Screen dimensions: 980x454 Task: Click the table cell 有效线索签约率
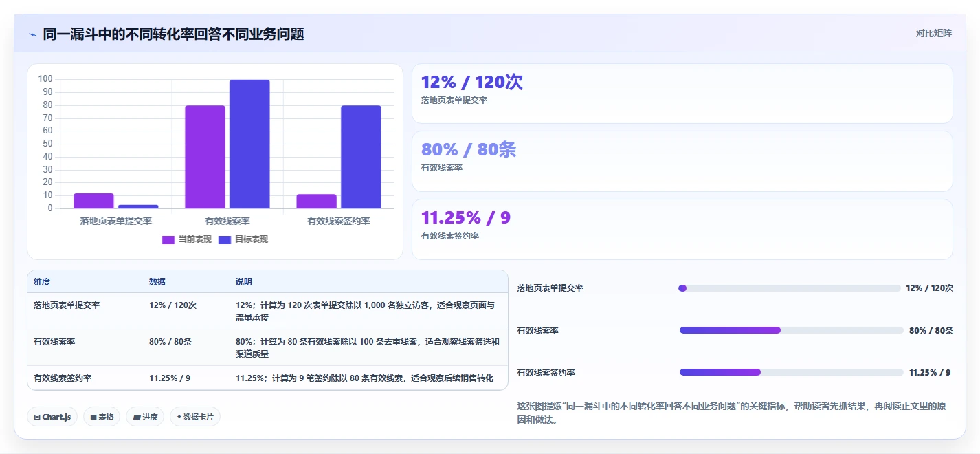pos(63,378)
